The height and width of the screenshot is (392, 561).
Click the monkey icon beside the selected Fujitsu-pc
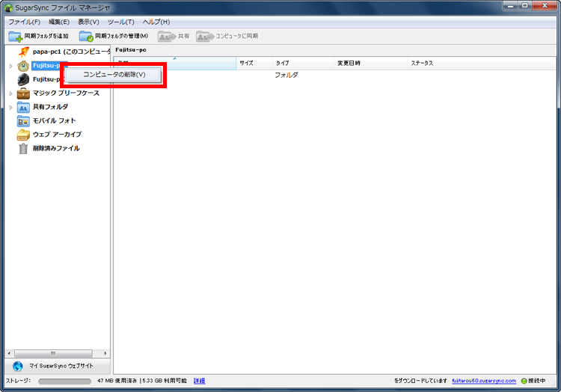[x=23, y=66]
